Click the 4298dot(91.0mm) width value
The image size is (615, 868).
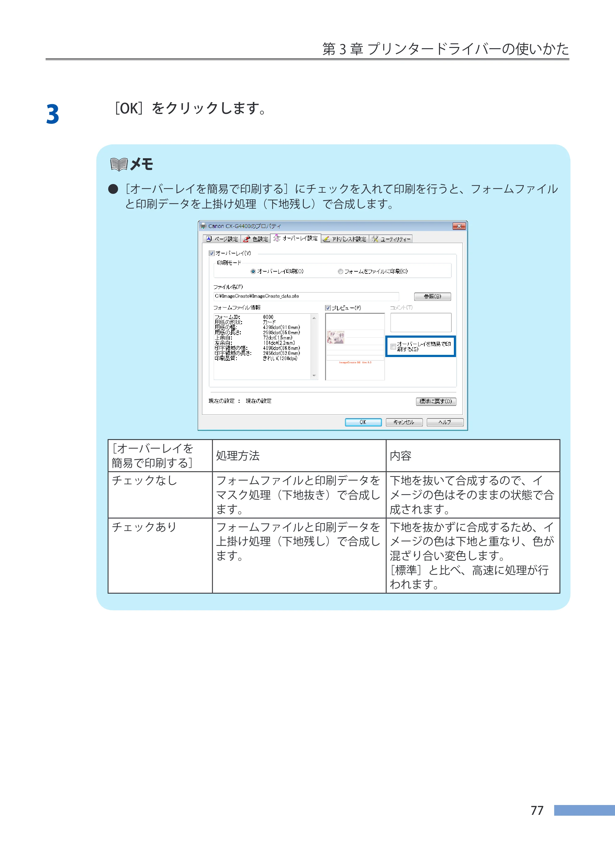[281, 327]
